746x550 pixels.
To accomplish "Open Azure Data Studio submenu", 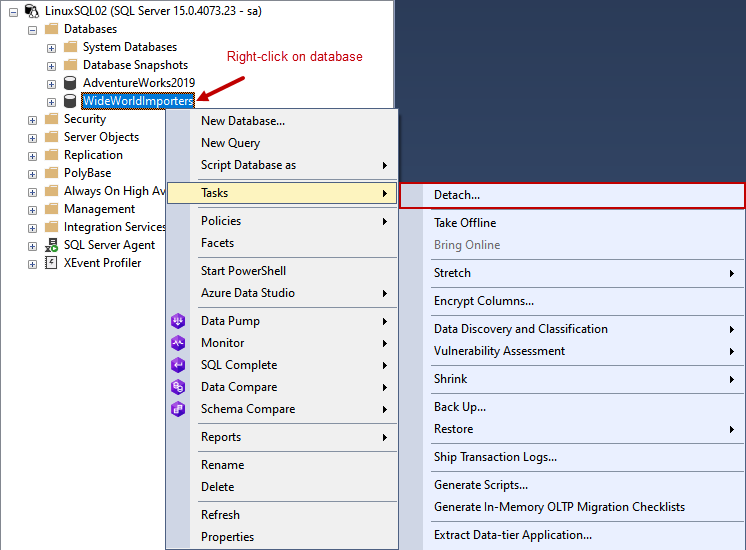I will [282, 293].
